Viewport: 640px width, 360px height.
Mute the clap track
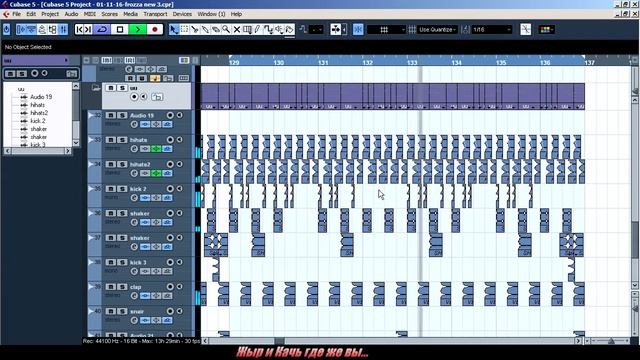click(x=111, y=287)
